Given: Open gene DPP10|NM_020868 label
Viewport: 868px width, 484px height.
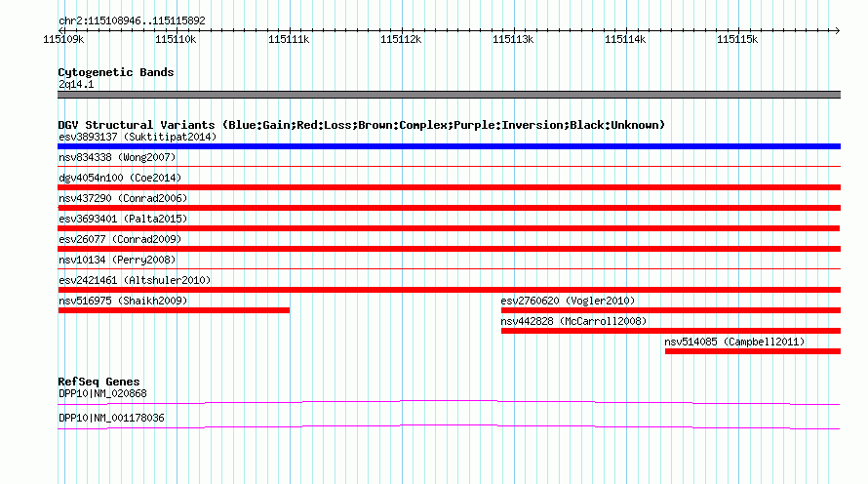Looking at the screenshot, I should [x=102, y=393].
